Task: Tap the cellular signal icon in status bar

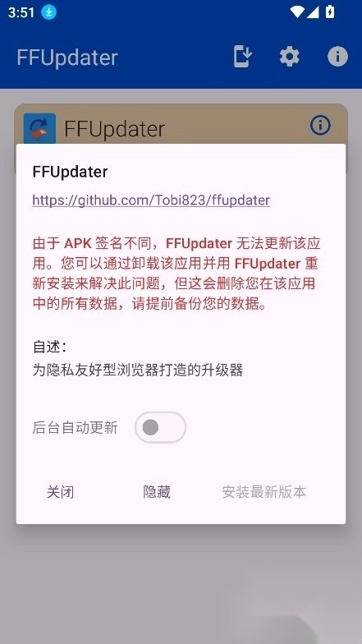Action: click(313, 12)
